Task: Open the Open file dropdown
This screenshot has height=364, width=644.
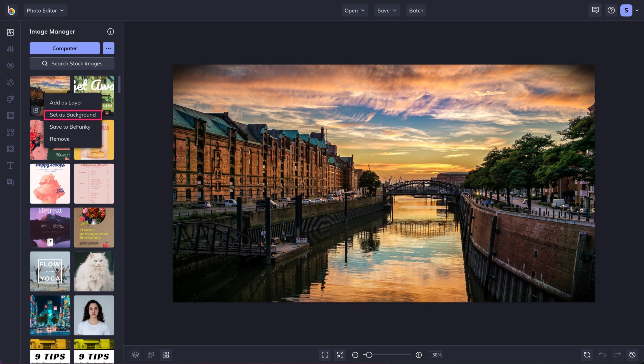Action: pos(355,10)
